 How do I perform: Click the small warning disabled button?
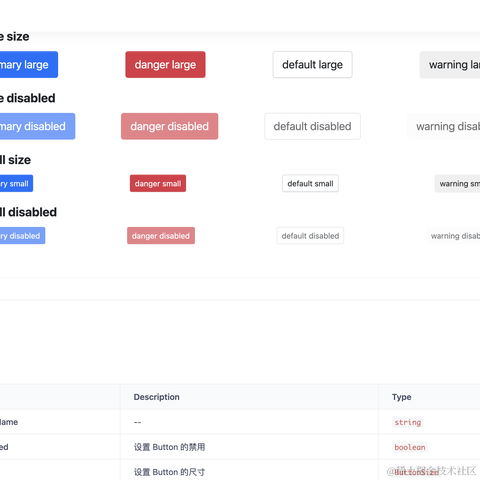tap(453, 236)
